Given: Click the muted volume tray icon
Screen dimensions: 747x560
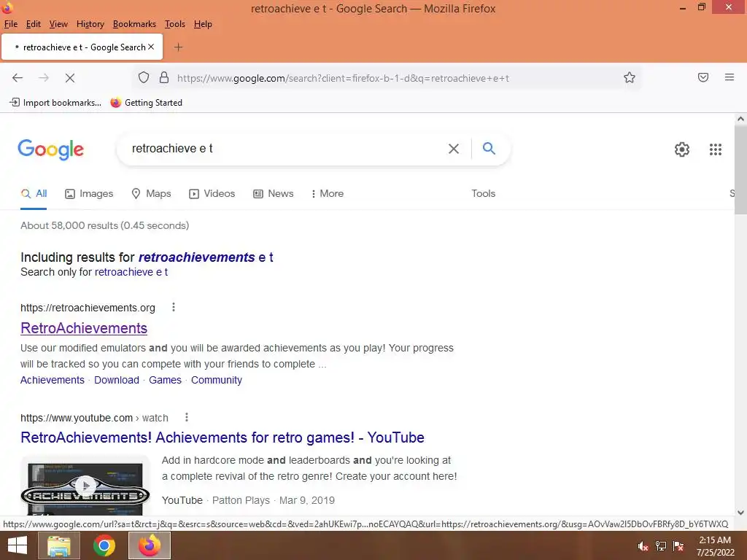Looking at the screenshot, I should coord(643,546).
